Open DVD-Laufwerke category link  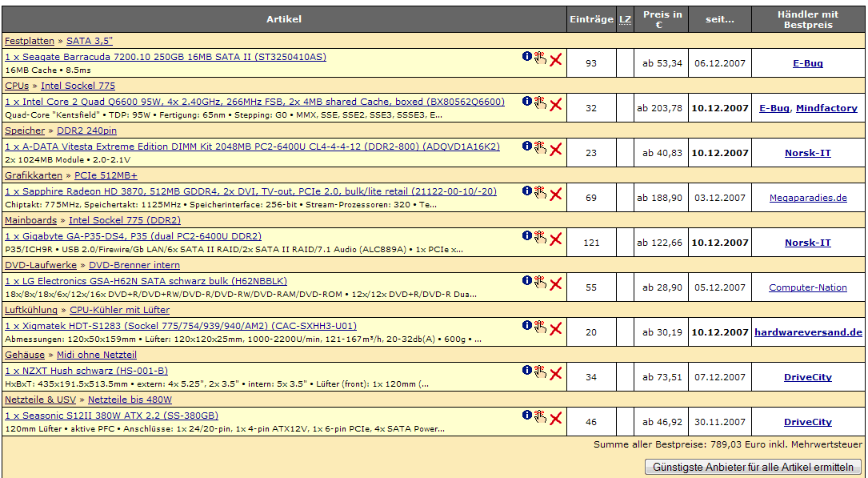coord(41,265)
